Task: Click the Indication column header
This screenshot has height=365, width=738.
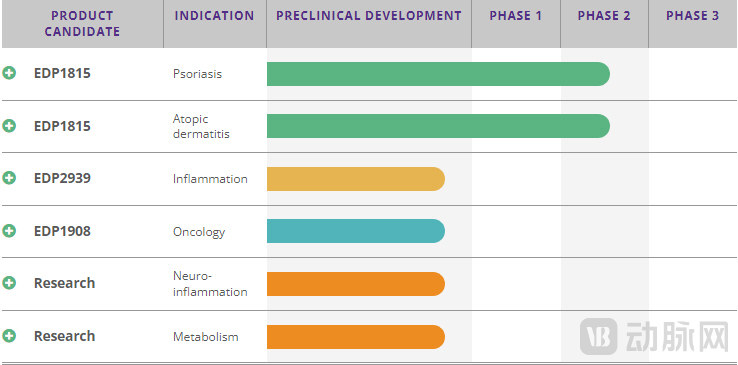Action: tap(215, 16)
